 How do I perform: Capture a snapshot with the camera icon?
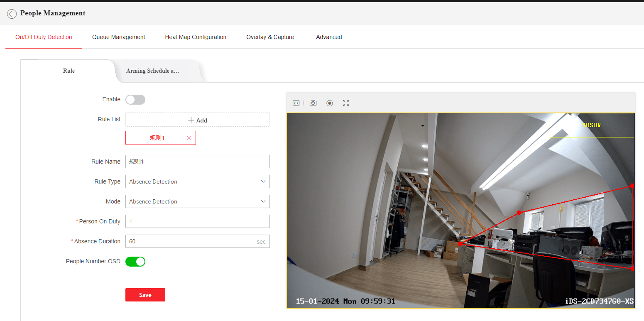[313, 103]
